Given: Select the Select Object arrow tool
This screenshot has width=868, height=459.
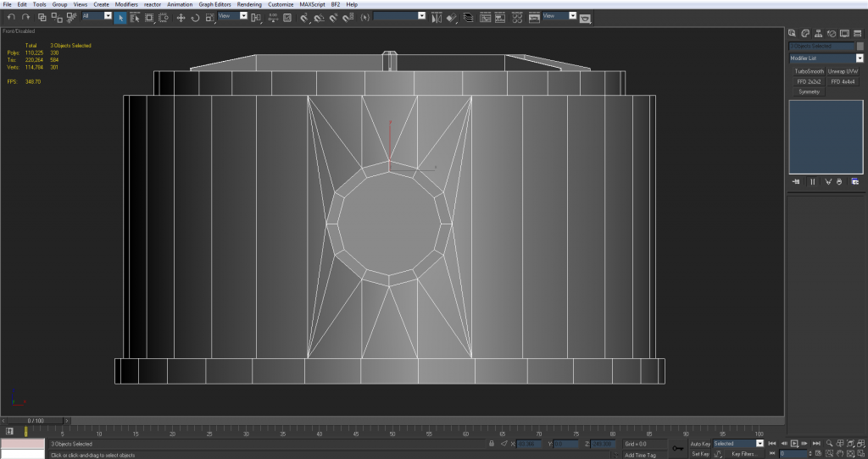Looking at the screenshot, I should click(x=120, y=17).
